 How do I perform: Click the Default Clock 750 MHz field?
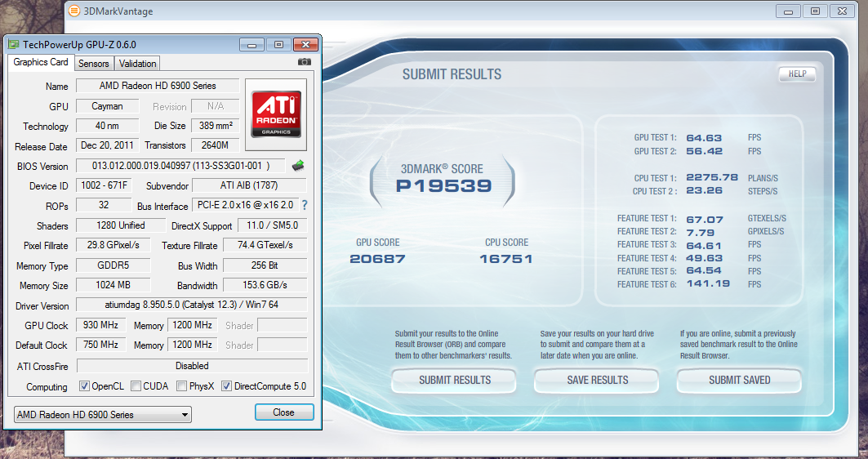(x=100, y=345)
